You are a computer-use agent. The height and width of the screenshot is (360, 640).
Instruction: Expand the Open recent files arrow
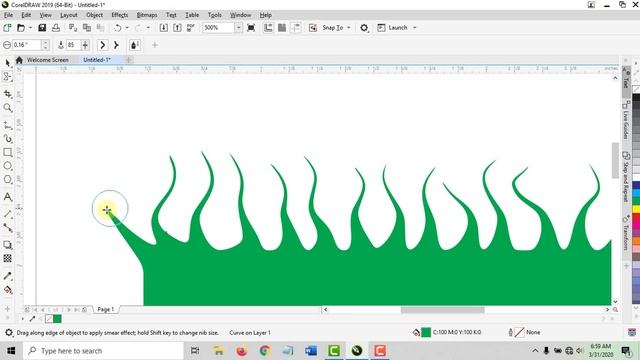point(30,28)
